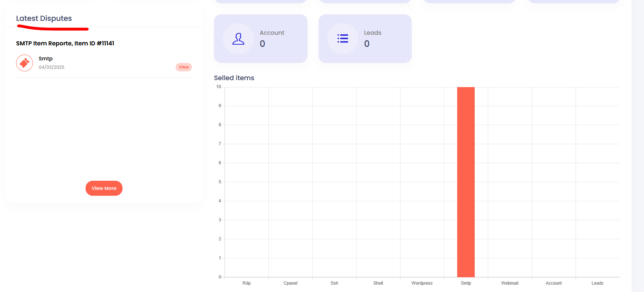
Task: Click the Rdp label on the chart axis
Action: click(x=246, y=283)
